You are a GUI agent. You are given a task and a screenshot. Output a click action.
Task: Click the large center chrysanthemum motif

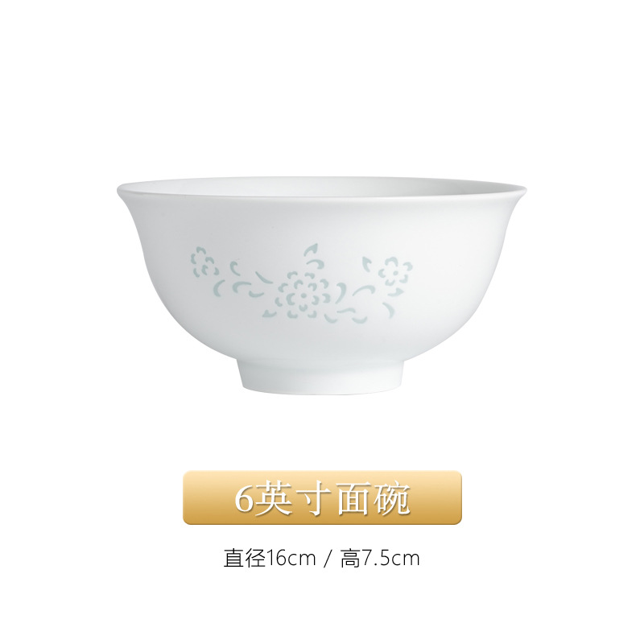pyautogui.click(x=303, y=295)
